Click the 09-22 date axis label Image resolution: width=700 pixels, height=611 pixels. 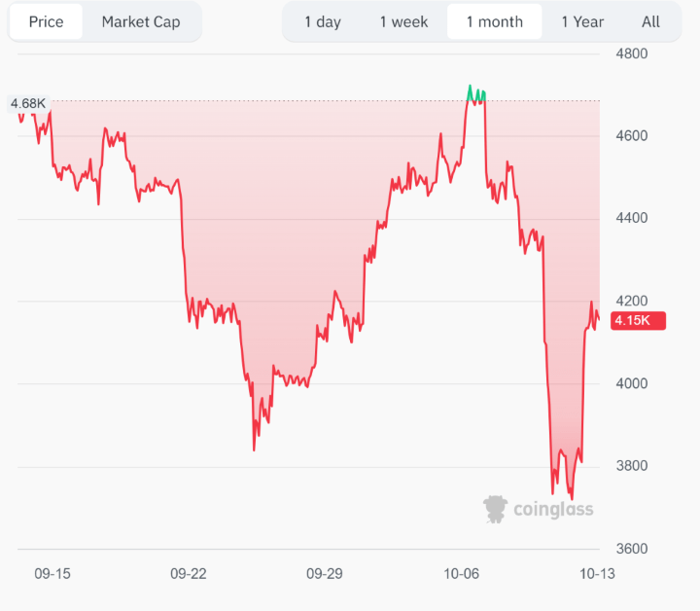tap(188, 574)
